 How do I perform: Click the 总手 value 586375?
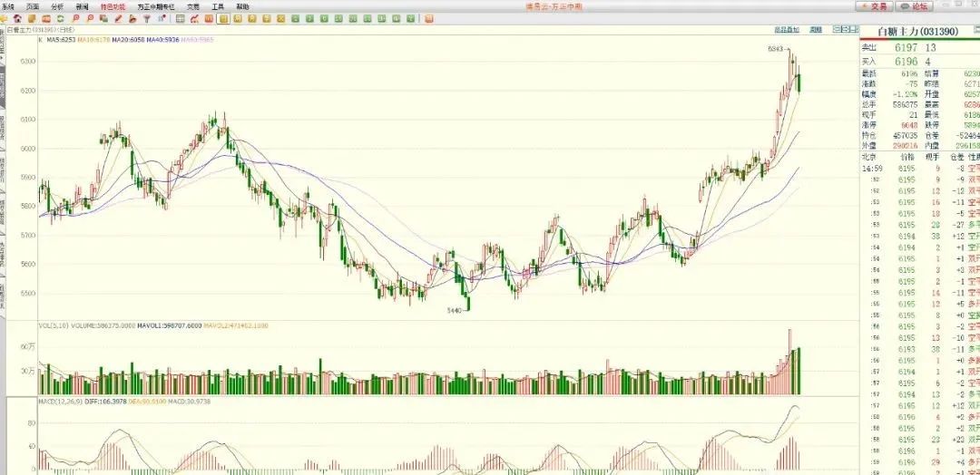click(906, 104)
